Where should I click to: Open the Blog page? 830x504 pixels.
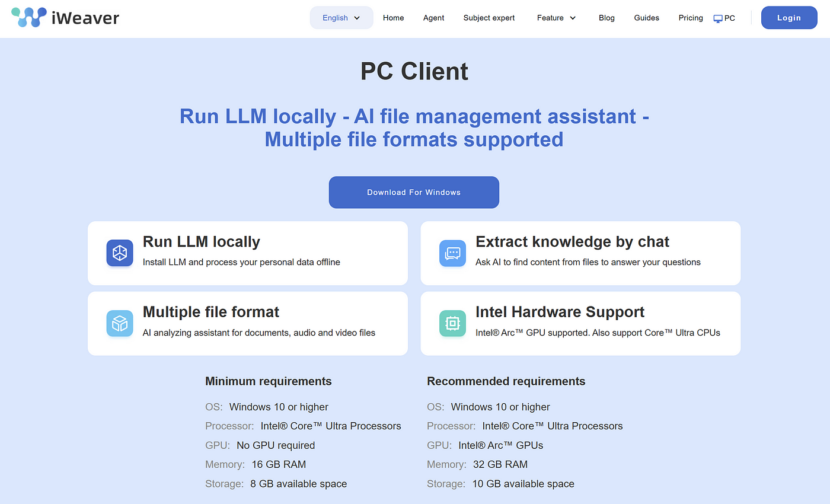tap(606, 18)
